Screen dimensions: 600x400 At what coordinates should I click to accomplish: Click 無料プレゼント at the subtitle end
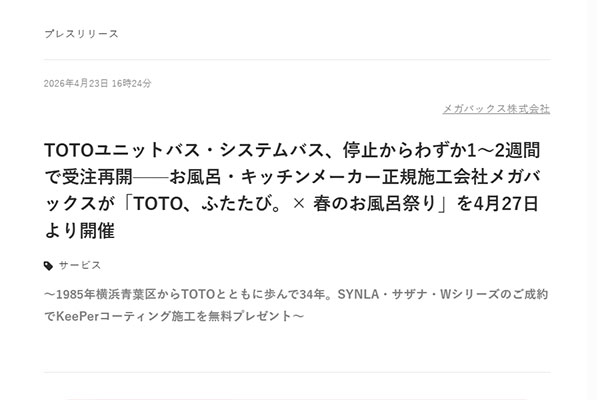(256, 316)
